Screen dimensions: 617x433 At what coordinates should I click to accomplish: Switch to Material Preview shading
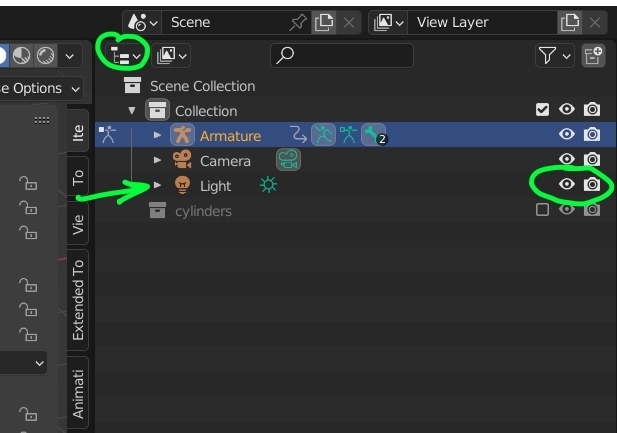[21, 55]
